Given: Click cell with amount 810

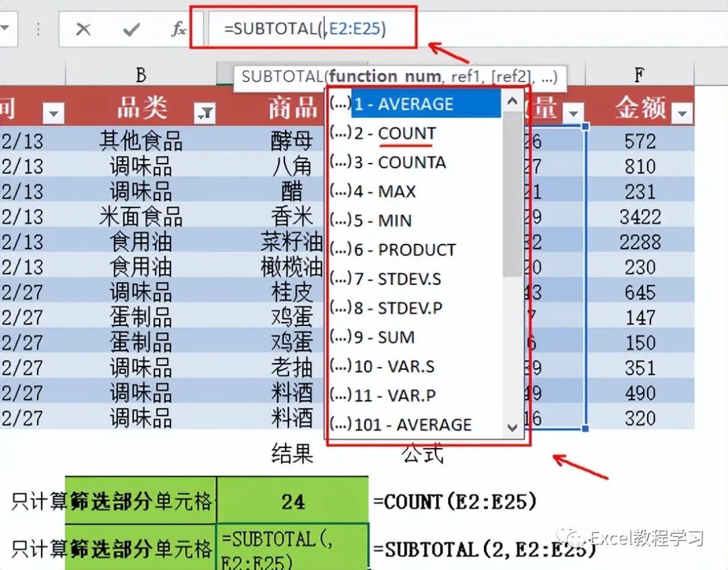Looking at the screenshot, I should (x=640, y=166).
